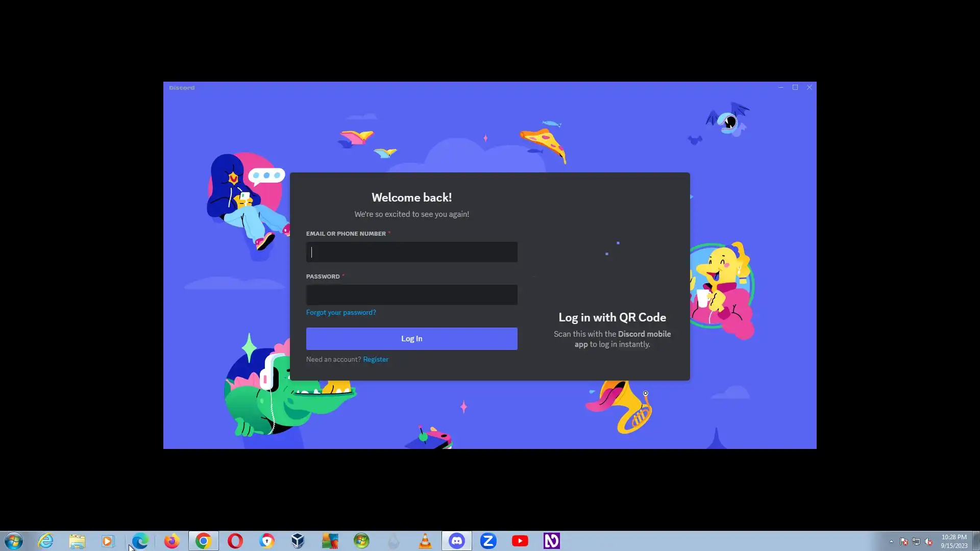
Task: Click the Zalo icon in the taskbar
Action: pyautogui.click(x=488, y=541)
